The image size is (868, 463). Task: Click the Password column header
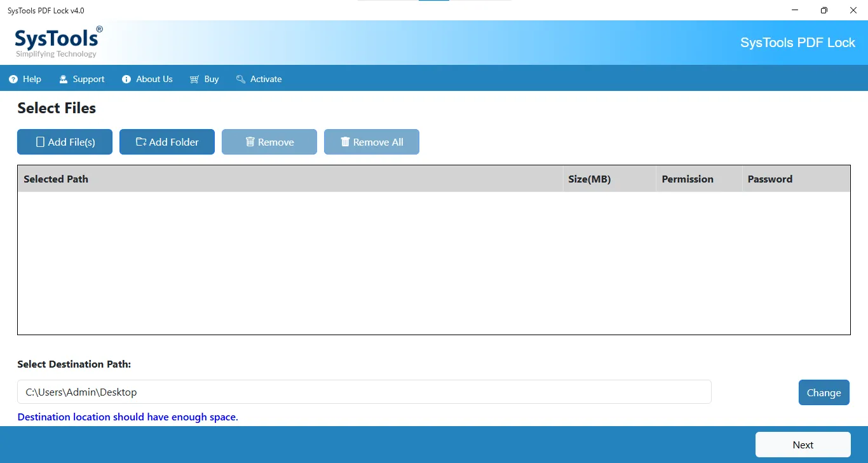tap(796, 179)
